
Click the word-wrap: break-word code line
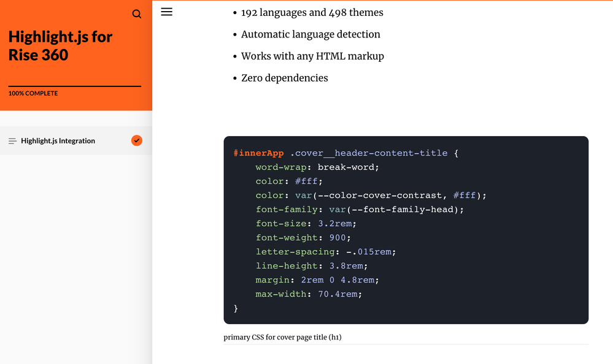(317, 167)
